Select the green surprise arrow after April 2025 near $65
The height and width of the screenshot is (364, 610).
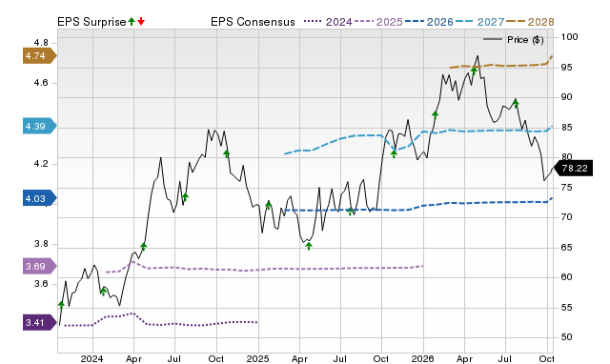(x=309, y=246)
